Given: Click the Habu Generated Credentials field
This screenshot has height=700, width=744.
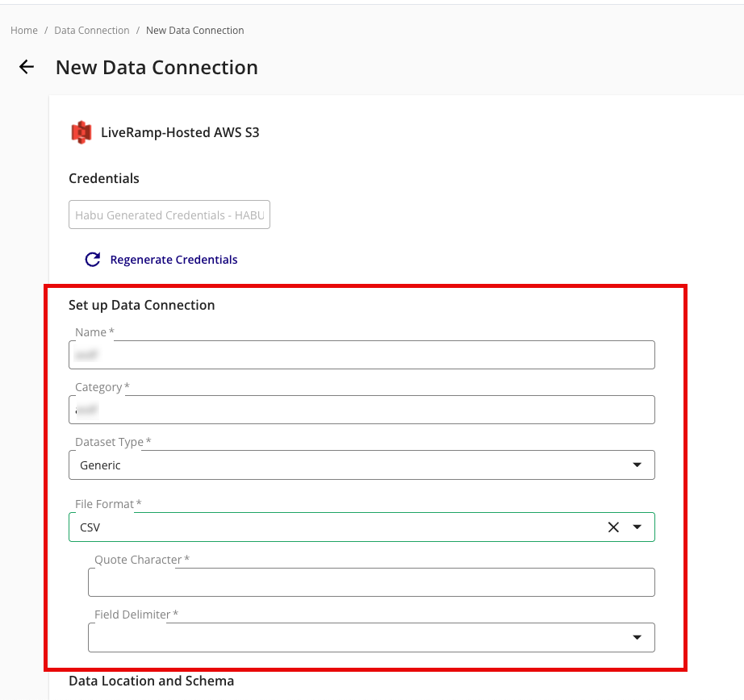Looking at the screenshot, I should point(169,215).
